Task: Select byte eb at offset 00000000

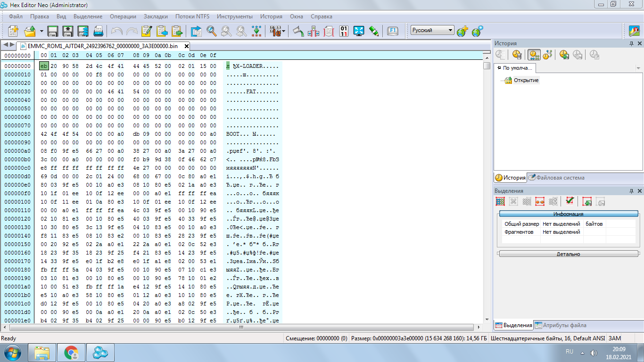Action: (x=44, y=66)
